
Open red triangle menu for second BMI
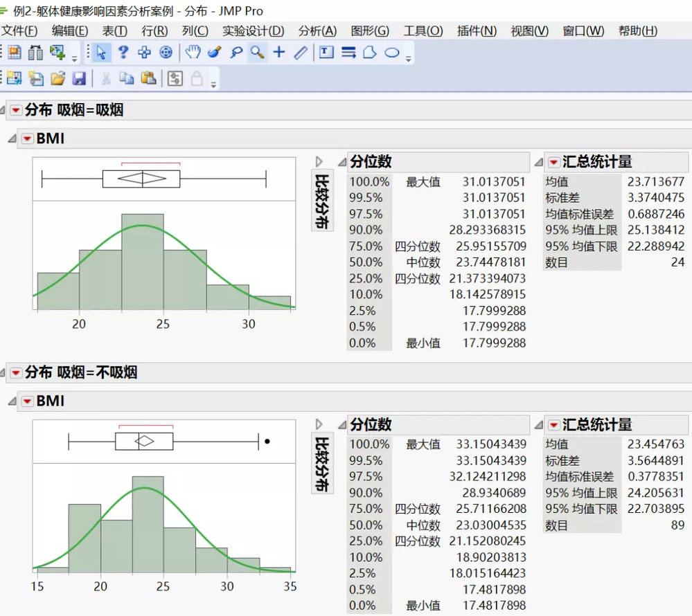[x=28, y=401]
